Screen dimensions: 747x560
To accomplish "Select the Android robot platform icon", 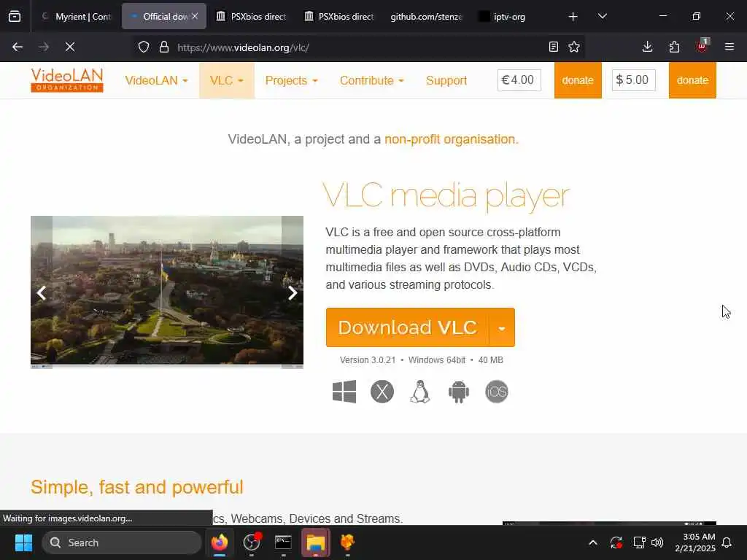I will pyautogui.click(x=458, y=392).
